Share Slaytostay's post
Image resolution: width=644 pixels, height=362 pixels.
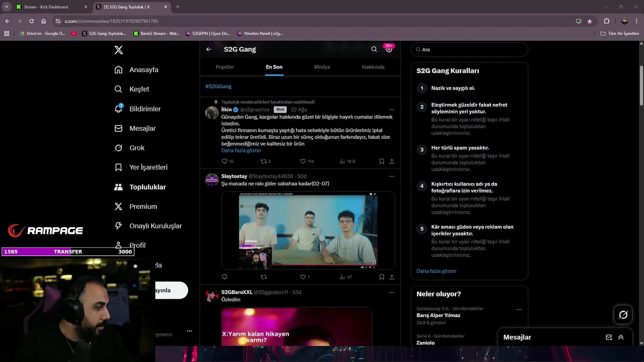[391, 277]
